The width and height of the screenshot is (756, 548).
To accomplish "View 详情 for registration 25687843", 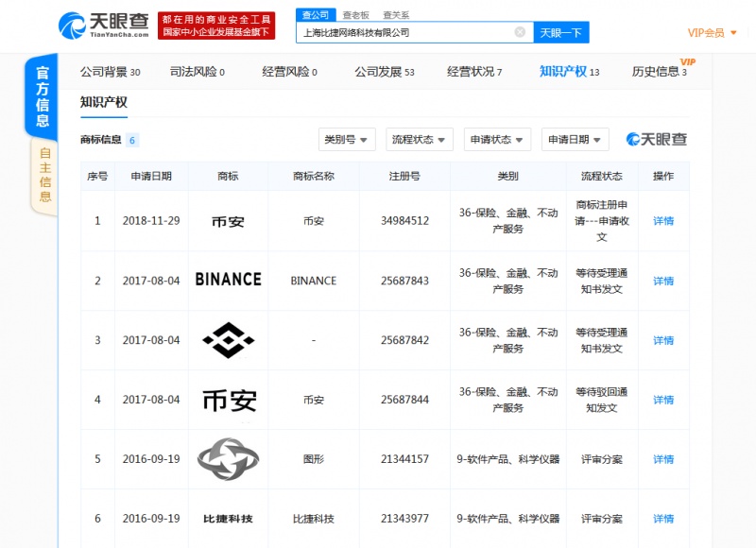I will pyautogui.click(x=663, y=281).
